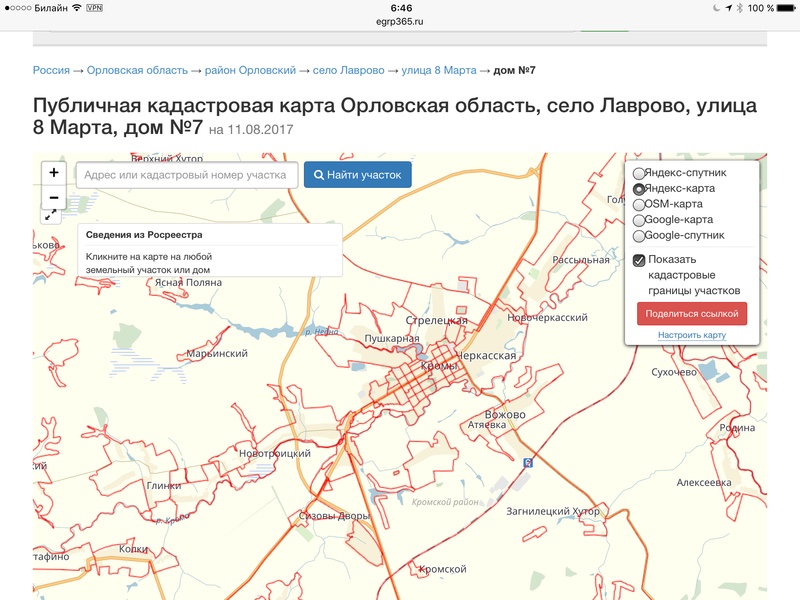Click дом №7 breadcrumb text
Image resolution: width=800 pixels, height=600 pixels.
[x=514, y=70]
